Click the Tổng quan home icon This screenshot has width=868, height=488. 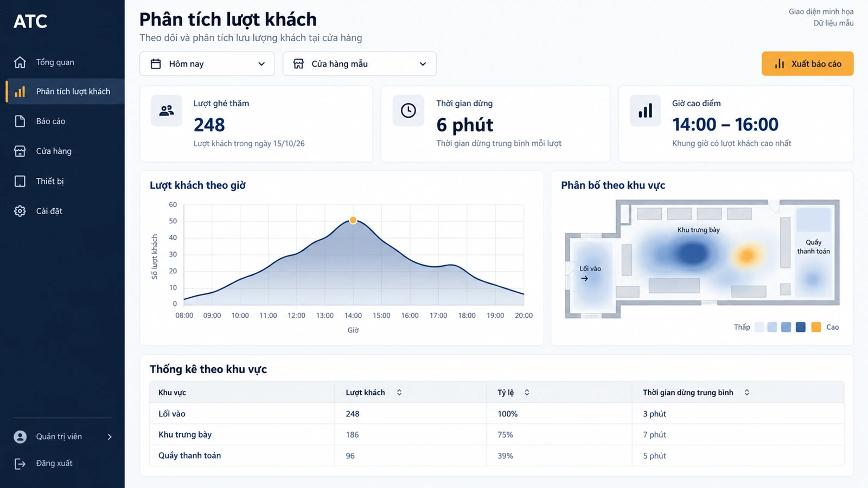coord(20,62)
